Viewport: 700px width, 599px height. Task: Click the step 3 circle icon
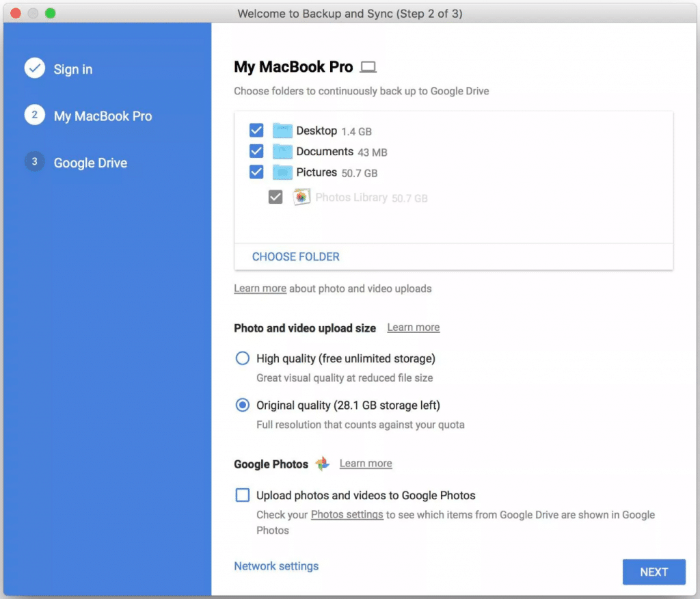pos(34,163)
